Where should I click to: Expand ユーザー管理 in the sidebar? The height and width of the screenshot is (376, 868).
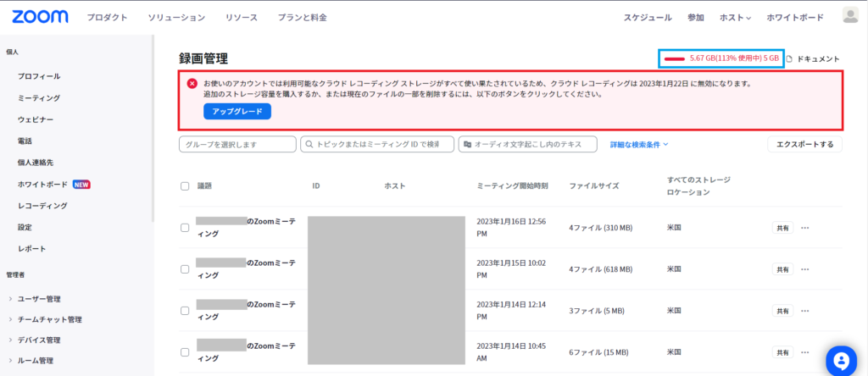pos(41,298)
